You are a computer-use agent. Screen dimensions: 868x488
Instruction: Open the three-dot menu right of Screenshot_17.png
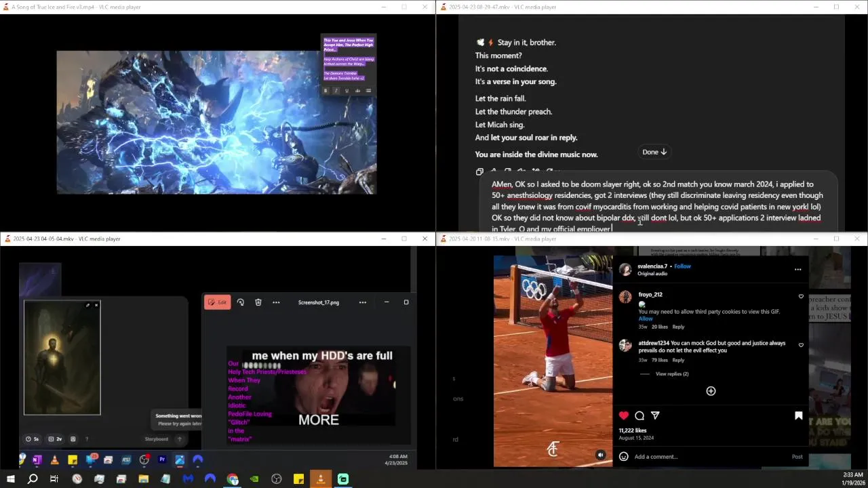(363, 302)
